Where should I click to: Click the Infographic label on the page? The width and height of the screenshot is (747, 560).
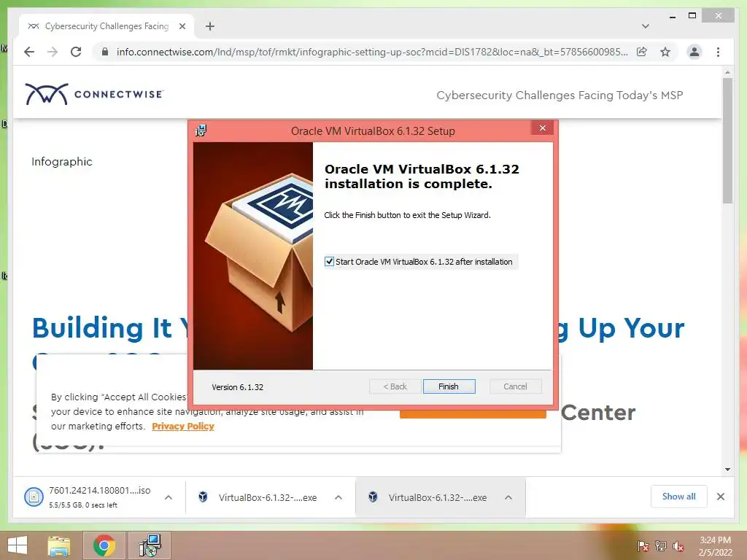point(62,162)
